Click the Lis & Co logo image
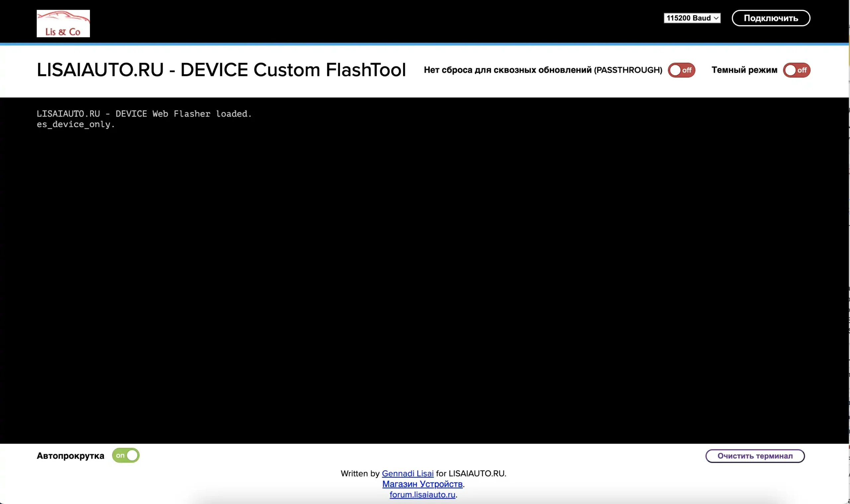The width and height of the screenshot is (850, 504). [x=63, y=24]
